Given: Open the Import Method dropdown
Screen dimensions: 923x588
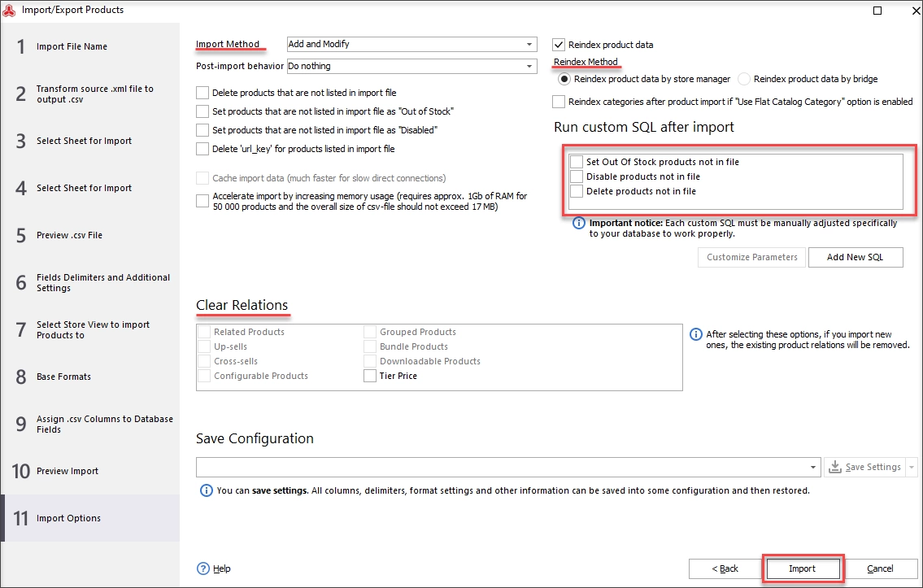Looking at the screenshot, I should (x=529, y=44).
